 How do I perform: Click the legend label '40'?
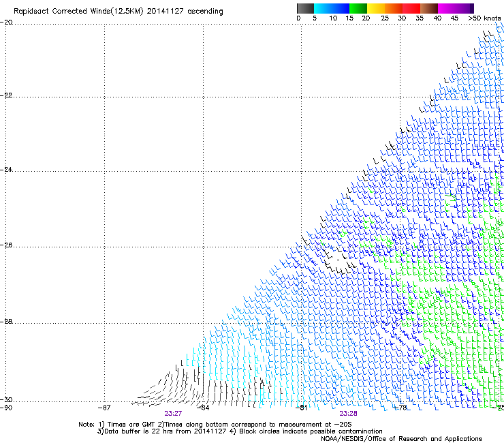437,18
